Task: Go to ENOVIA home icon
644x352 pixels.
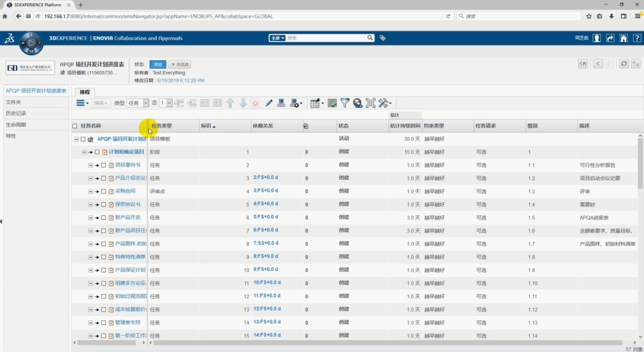Action: click(623, 38)
